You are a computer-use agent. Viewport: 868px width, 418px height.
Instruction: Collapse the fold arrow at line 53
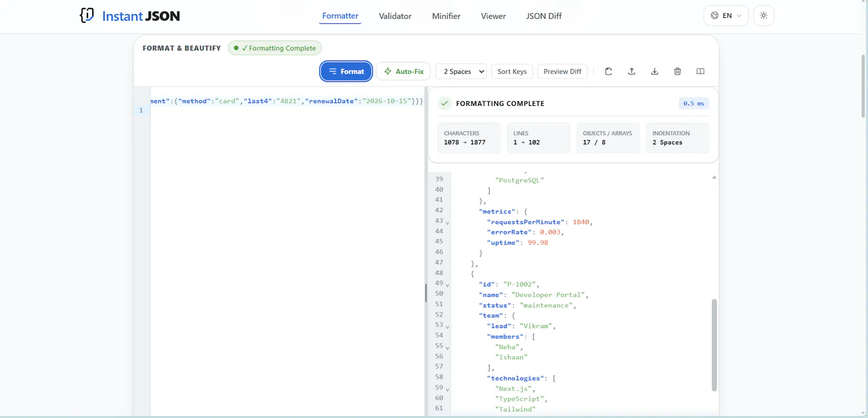pyautogui.click(x=448, y=327)
